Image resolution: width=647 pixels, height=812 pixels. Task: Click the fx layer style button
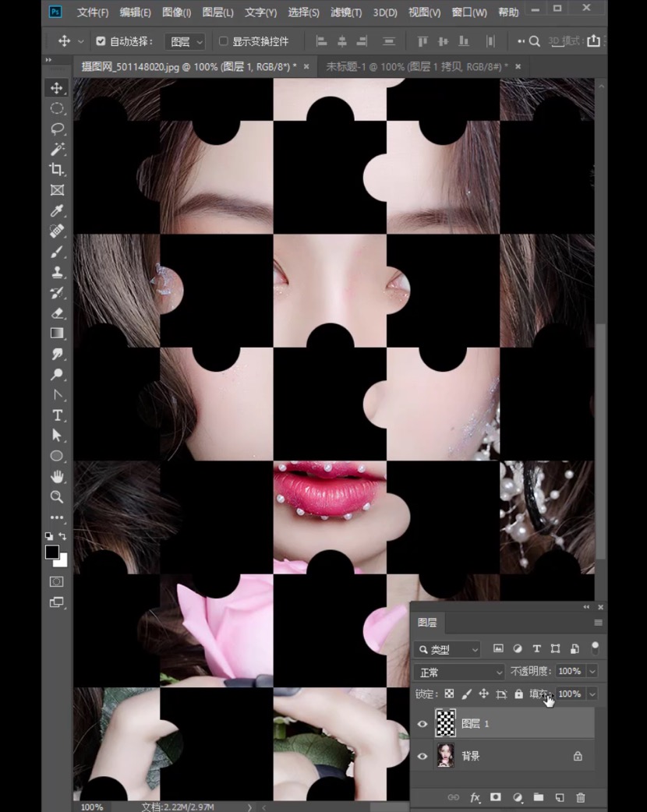click(x=475, y=797)
